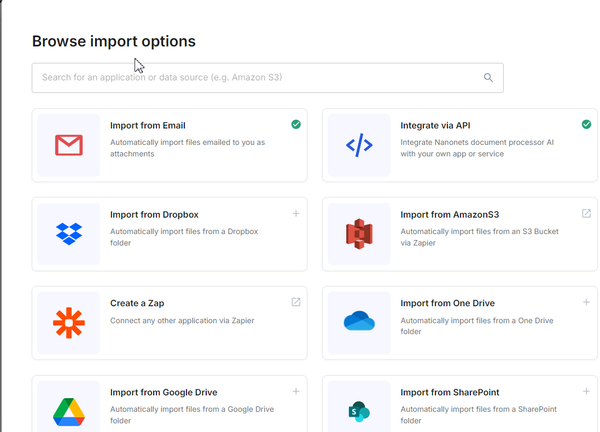The height and width of the screenshot is (432, 600).
Task: Click the application search input field
Action: coord(260,78)
